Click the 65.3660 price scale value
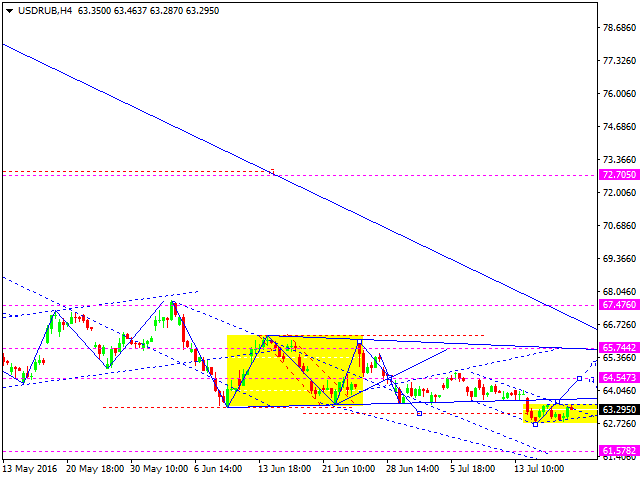640x480 pixels. coord(620,358)
